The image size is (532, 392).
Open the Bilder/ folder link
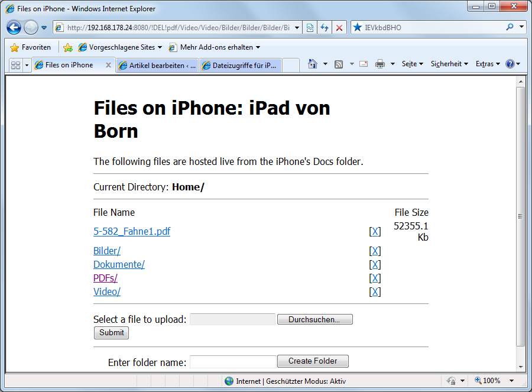[107, 251]
